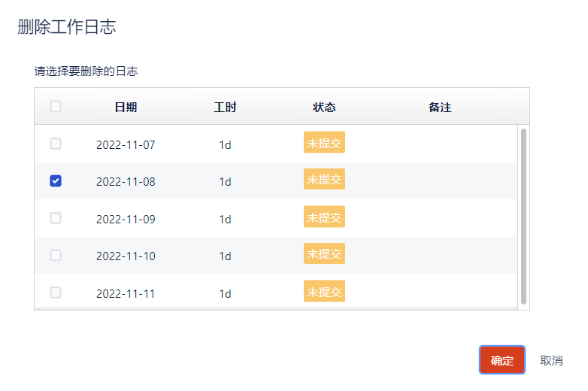Image resolution: width=588 pixels, height=391 pixels.
Task: Click the 2022-11-09 date cell
Action: click(126, 219)
